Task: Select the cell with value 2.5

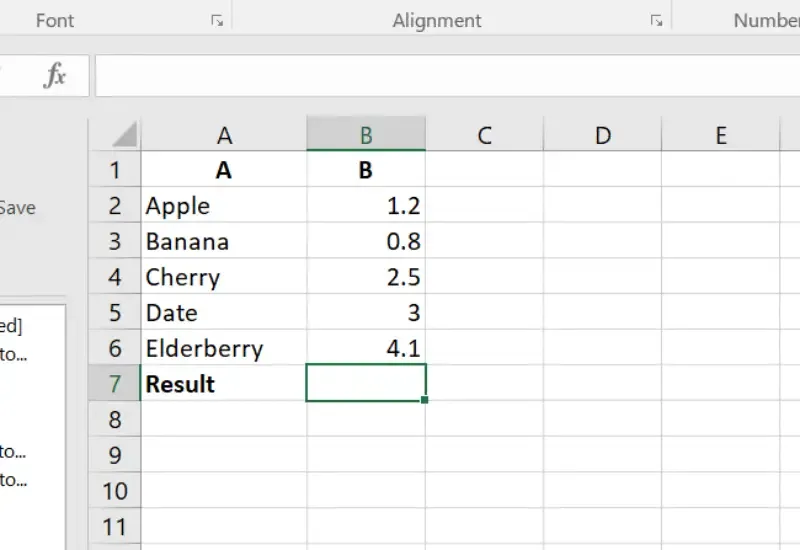Action: pos(366,277)
